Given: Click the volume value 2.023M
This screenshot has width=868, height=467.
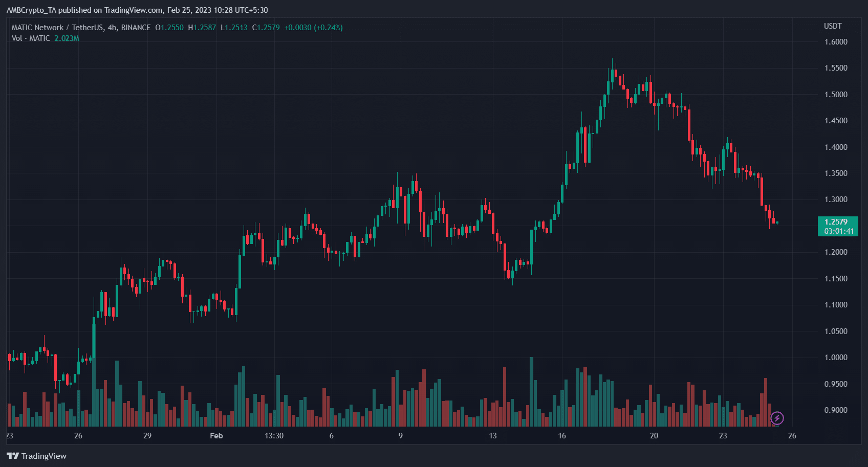Looking at the screenshot, I should [66, 38].
